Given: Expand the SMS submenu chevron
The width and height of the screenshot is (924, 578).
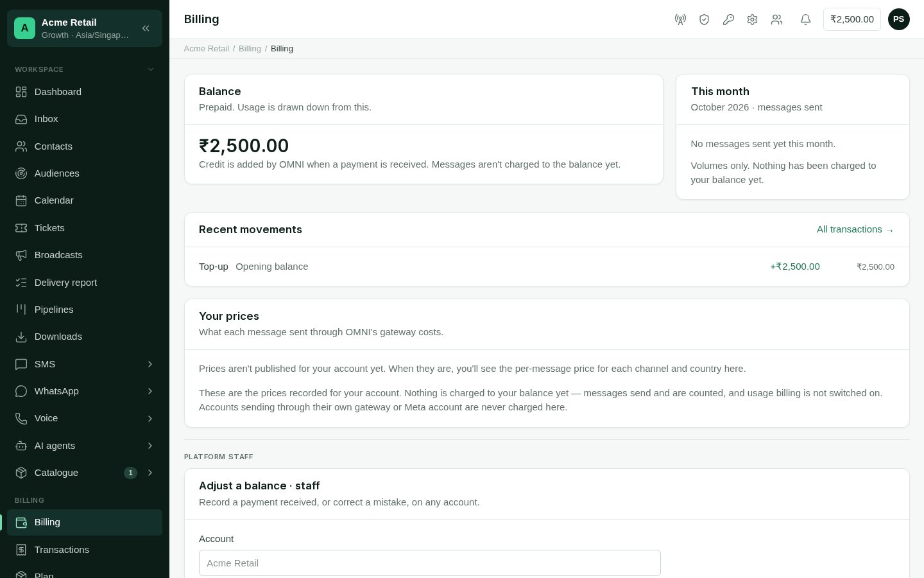Looking at the screenshot, I should 150,364.
